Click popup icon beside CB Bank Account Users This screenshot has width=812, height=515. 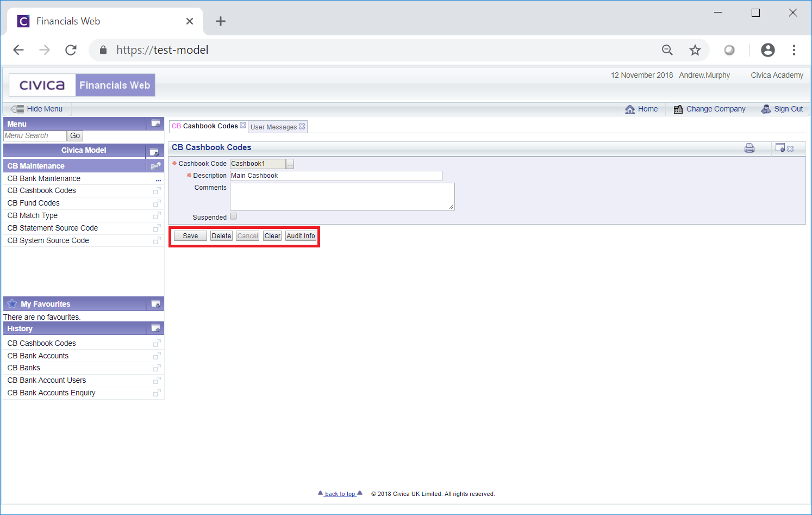click(157, 381)
